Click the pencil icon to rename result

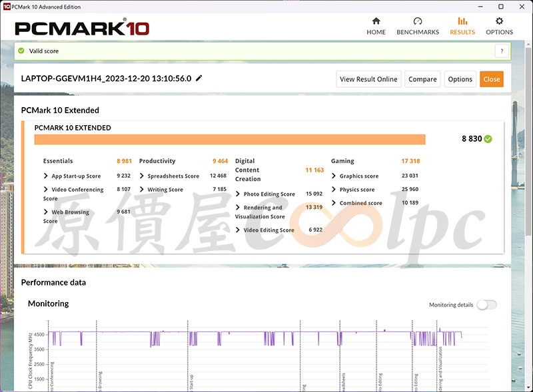(x=199, y=79)
